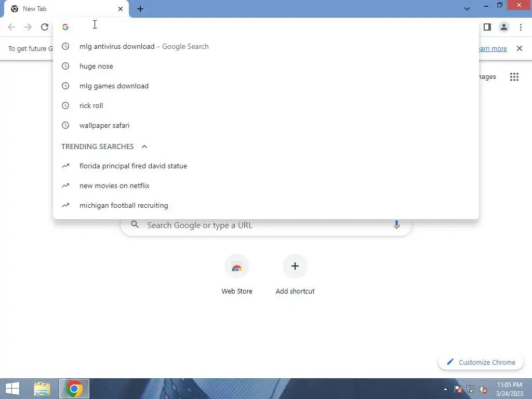Reload the current page
The image size is (532, 399).
[45, 27]
